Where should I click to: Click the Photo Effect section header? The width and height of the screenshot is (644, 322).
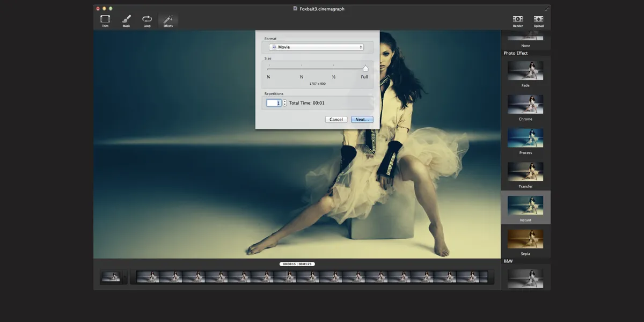[516, 53]
